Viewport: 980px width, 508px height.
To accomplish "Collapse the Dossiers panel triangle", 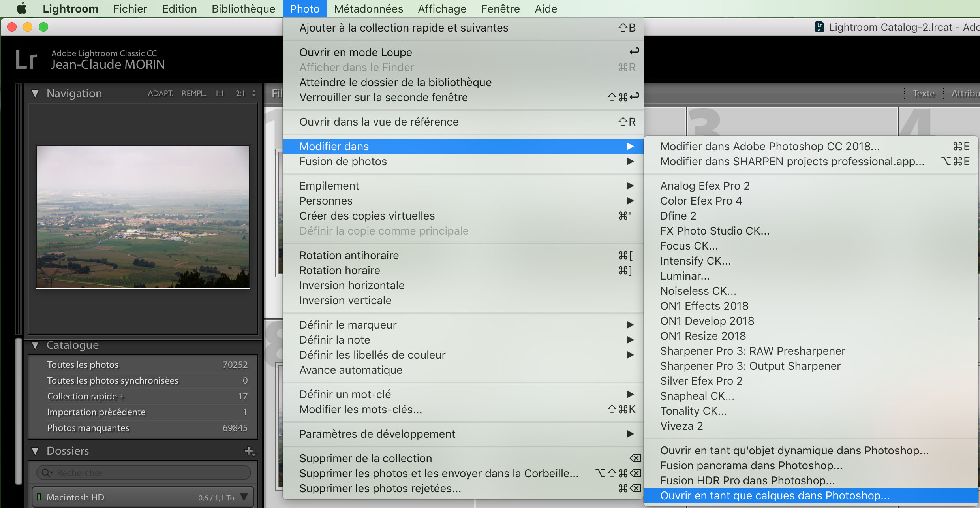I will [36, 451].
